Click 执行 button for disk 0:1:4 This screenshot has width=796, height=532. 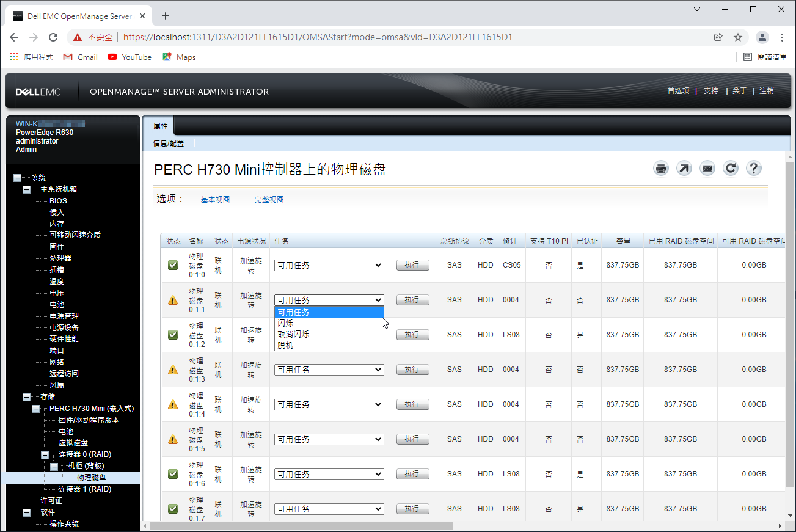pos(412,404)
